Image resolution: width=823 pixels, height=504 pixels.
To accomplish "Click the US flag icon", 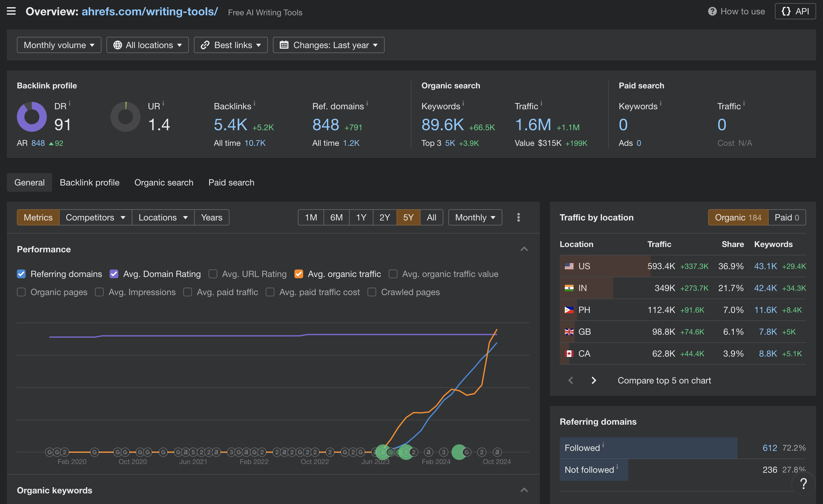I will (569, 266).
